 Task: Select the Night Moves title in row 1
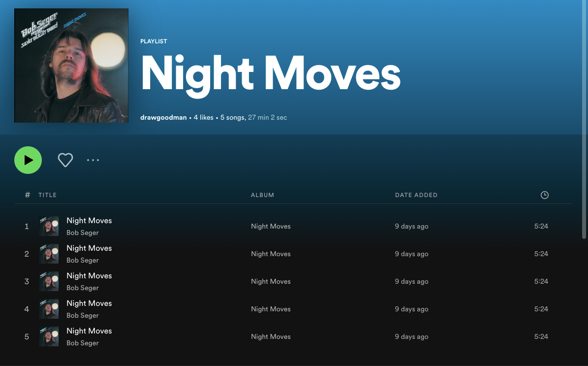point(89,221)
